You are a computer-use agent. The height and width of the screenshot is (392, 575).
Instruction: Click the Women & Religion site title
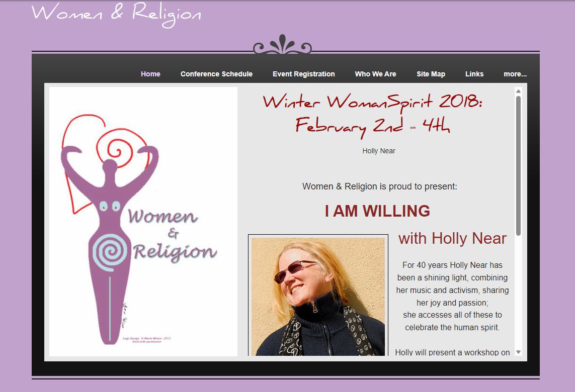116,14
